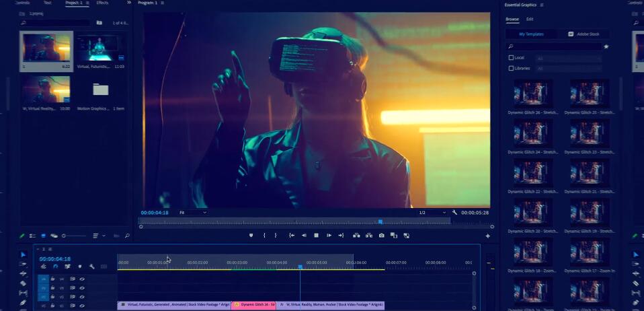Screen dimensions: 644x311
Task: Click the Adobe Stock button
Action: [583, 34]
